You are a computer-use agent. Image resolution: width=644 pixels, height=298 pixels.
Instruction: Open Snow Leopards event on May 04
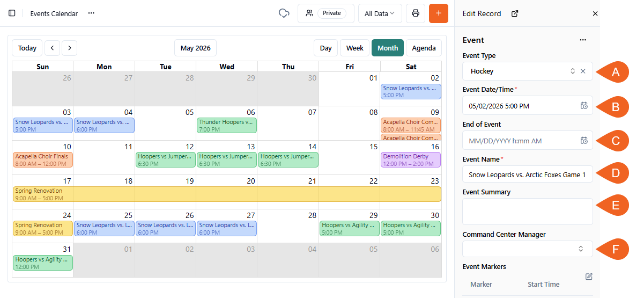click(x=104, y=126)
